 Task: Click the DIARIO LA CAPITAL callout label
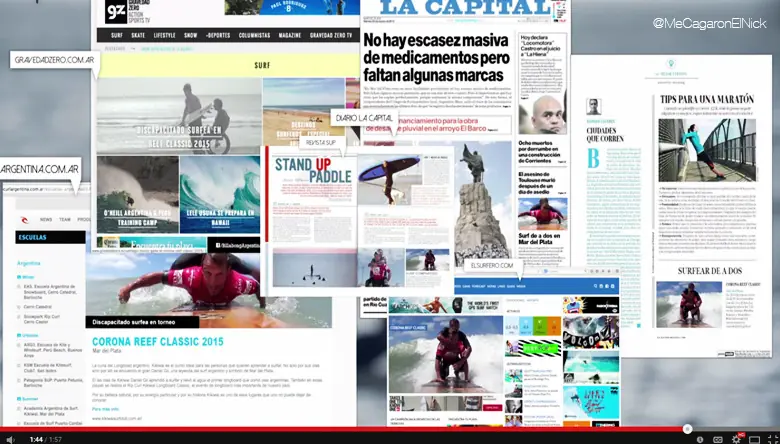click(x=364, y=118)
